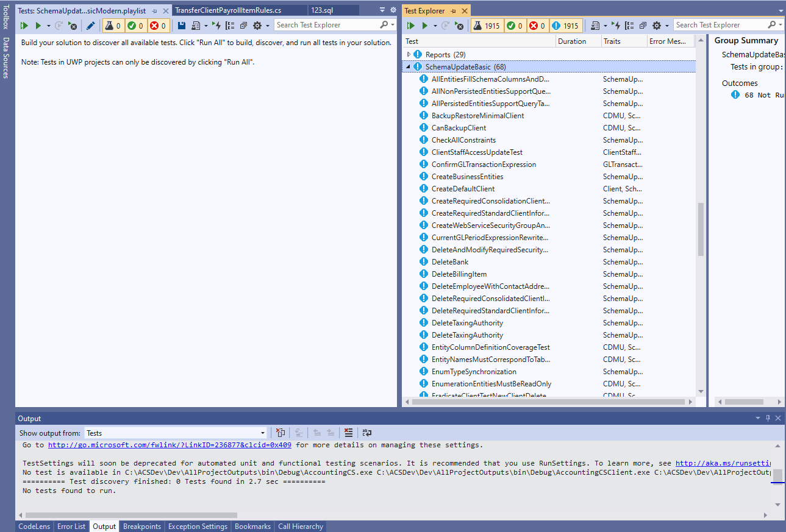Click Group By icon in Test Explorer toolbar
This screenshot has height=532, width=786.
coord(629,26)
